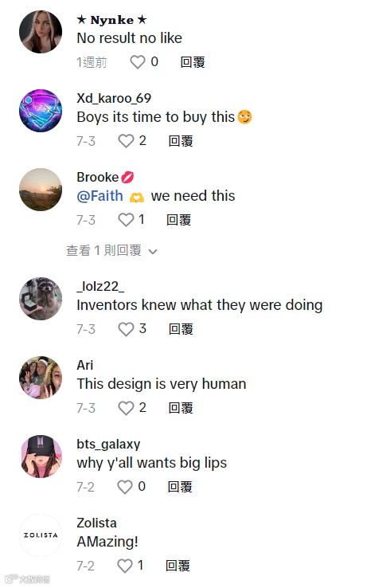
Task: Open Ari's username profile
Action: point(84,365)
